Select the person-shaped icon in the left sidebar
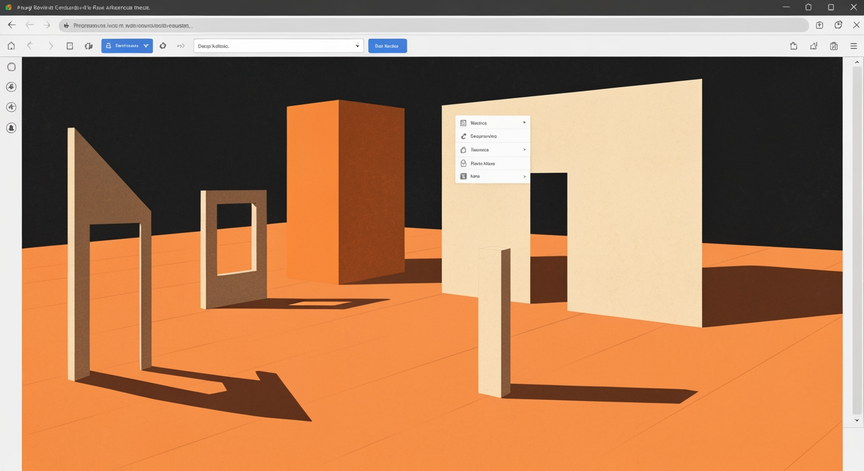 click(x=11, y=128)
